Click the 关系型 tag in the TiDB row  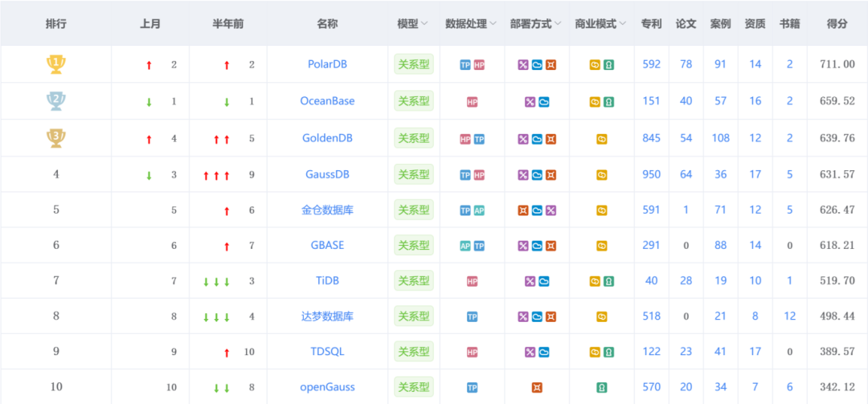click(414, 280)
